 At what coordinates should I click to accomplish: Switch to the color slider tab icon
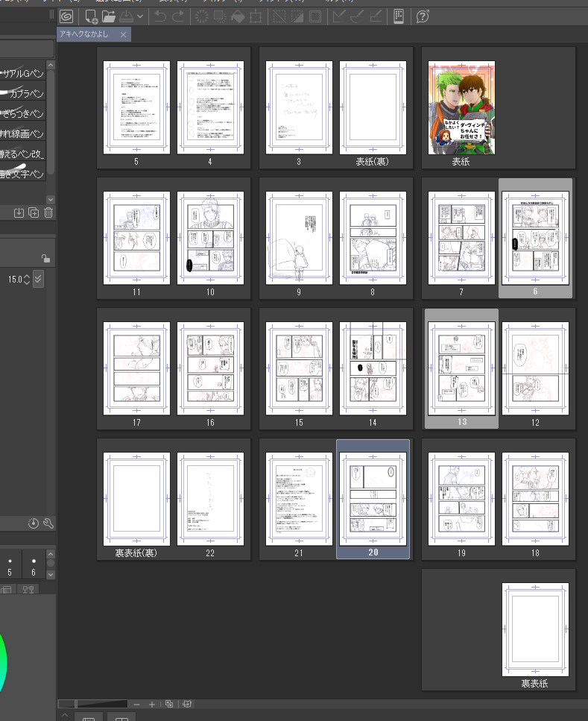(7, 590)
